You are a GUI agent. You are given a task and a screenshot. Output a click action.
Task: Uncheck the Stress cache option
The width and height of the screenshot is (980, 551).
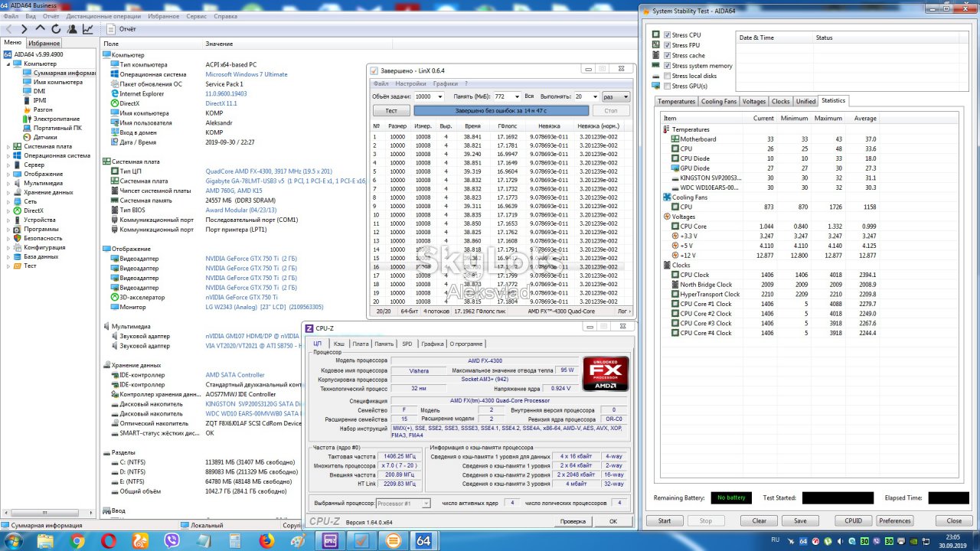coord(667,55)
